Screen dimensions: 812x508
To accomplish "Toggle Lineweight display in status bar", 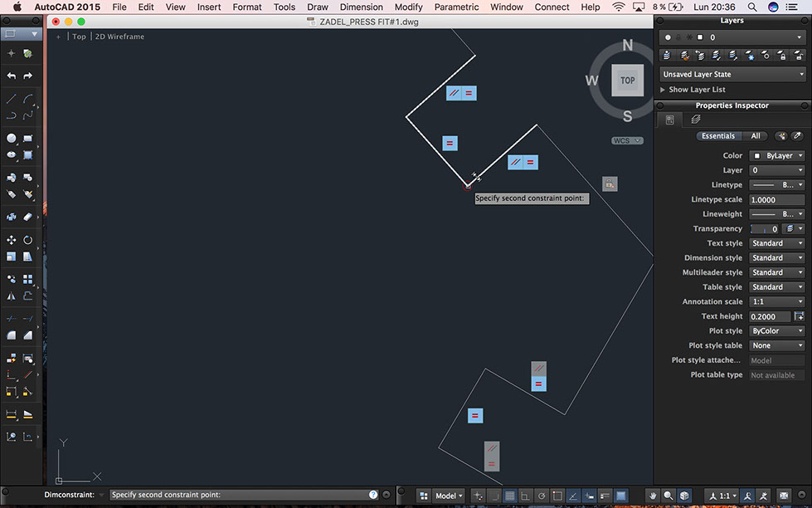I will coord(605,496).
